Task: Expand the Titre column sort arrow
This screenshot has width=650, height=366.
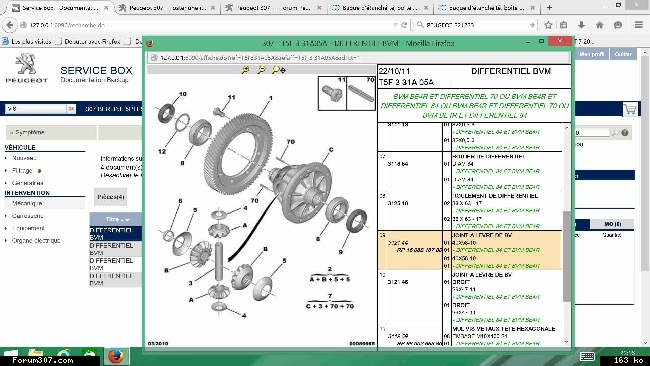Action: click(127, 220)
